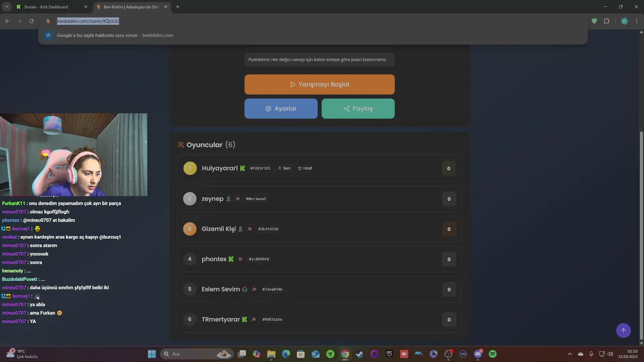Reload the page with the refresh icon
The height and width of the screenshot is (362, 644).
click(x=31, y=21)
